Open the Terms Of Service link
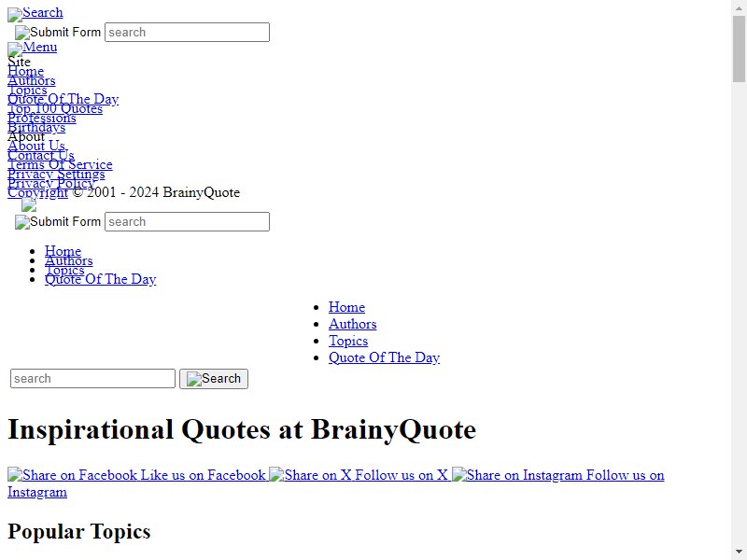 coord(60,164)
